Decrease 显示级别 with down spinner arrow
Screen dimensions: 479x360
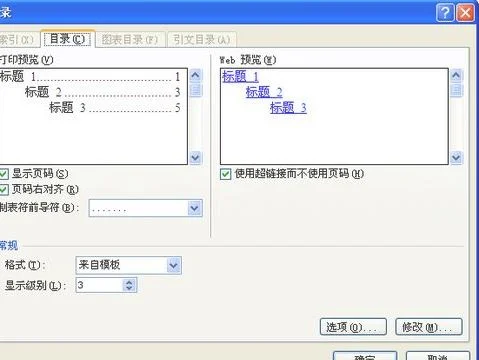(x=129, y=289)
